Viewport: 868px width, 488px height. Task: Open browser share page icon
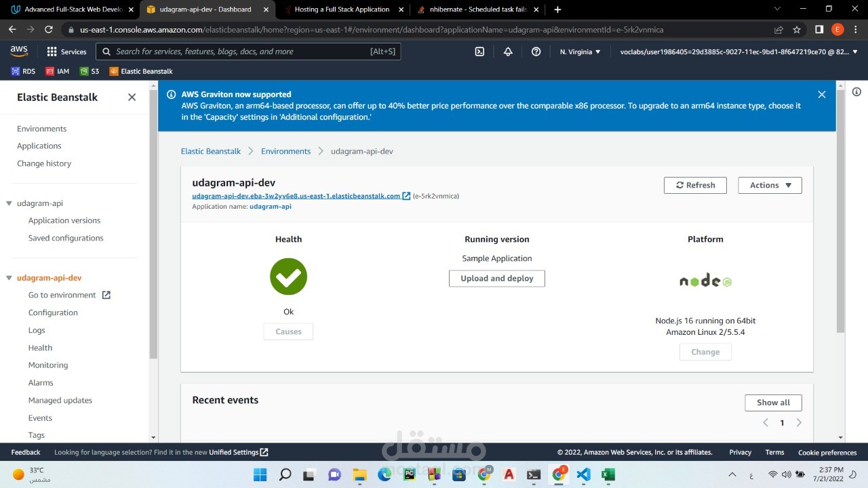778,30
